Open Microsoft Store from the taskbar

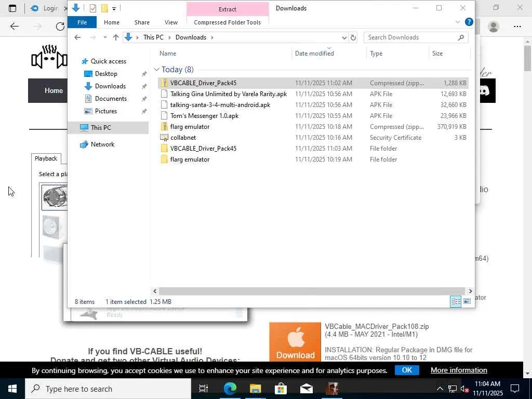[281, 389]
